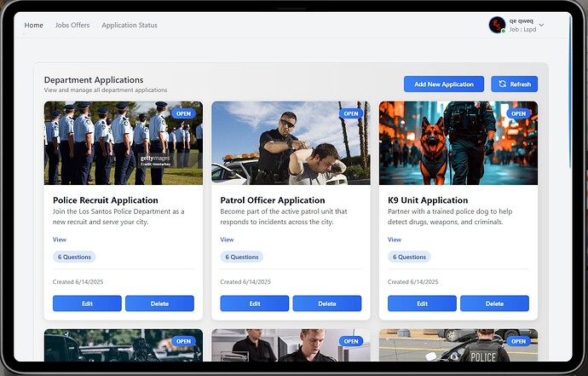Click the Department Applications heading
The height and width of the screenshot is (376, 588).
pyautogui.click(x=94, y=80)
